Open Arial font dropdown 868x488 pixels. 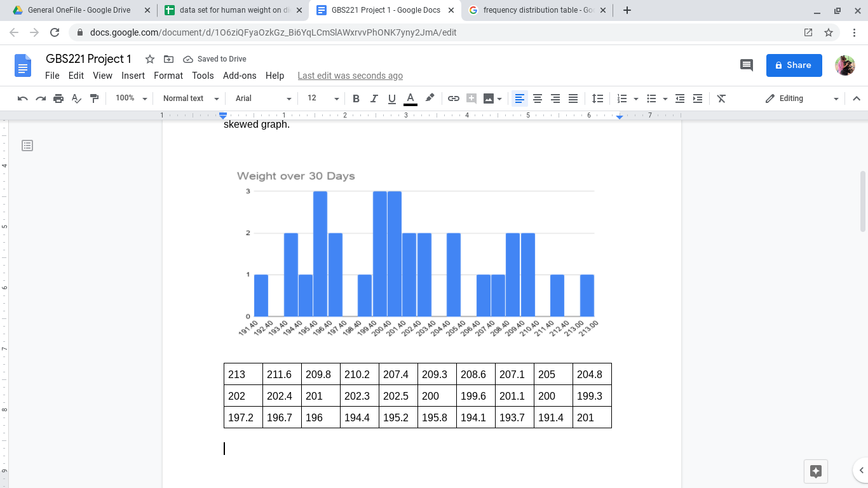[x=263, y=98]
